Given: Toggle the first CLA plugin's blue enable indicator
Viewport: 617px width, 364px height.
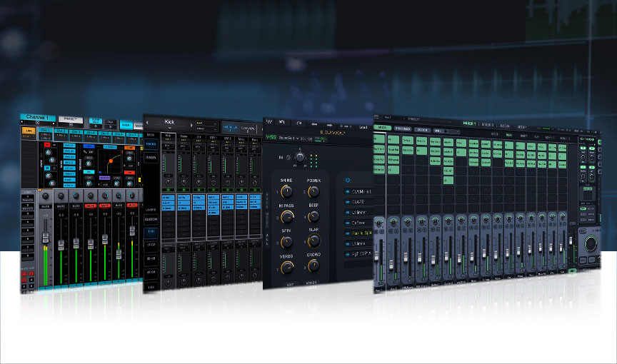Looking at the screenshot, I should pos(348,192).
